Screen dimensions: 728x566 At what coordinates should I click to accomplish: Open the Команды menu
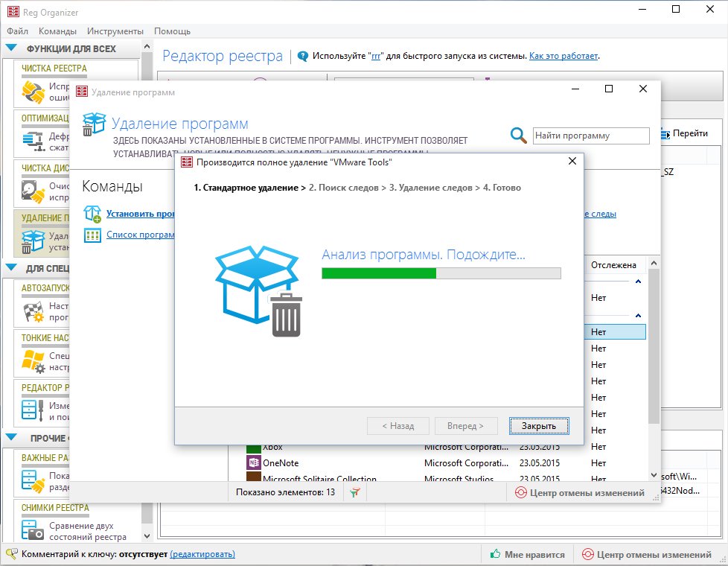(57, 31)
